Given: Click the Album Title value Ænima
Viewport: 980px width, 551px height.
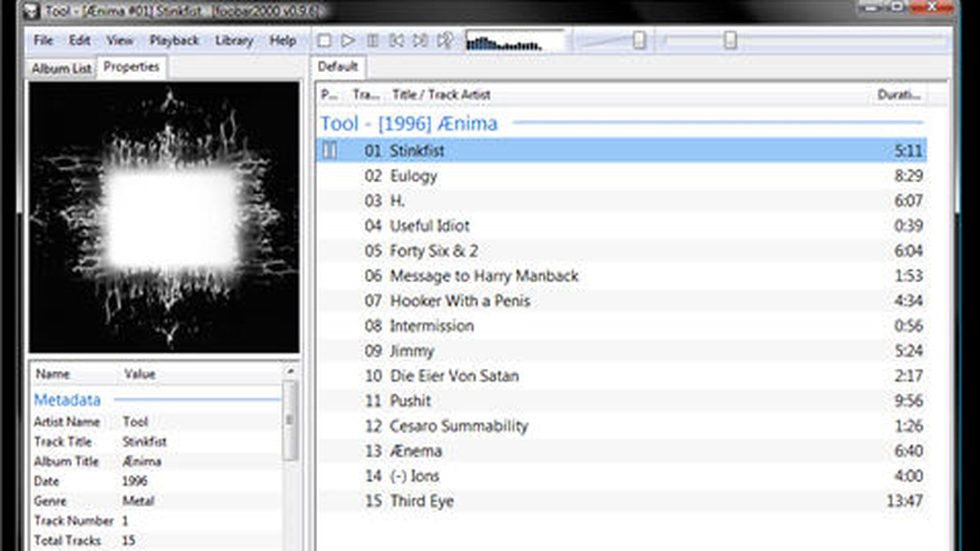Looking at the screenshot, I should (x=142, y=461).
